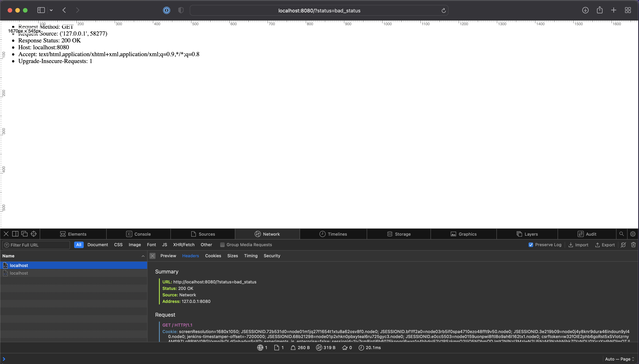
Task: Click the inspector settings gear icon
Action: click(x=633, y=234)
